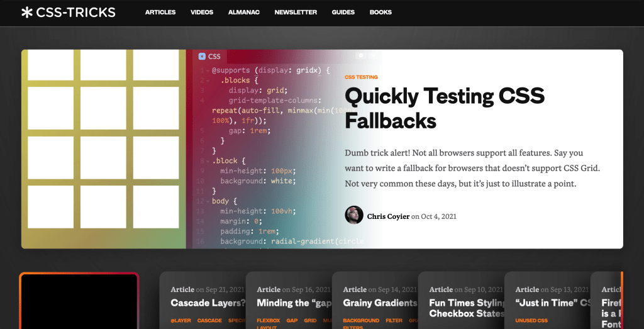Click the GAP tag

[292, 320]
